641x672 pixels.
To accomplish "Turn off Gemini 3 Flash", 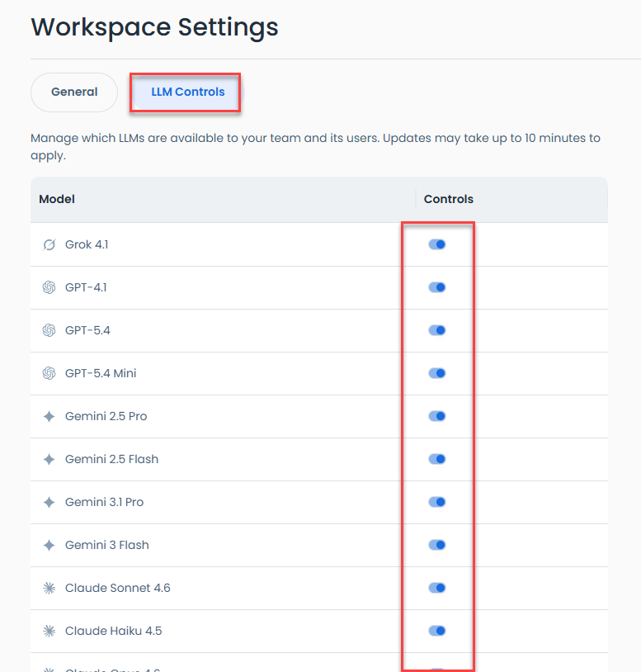I will point(437,545).
